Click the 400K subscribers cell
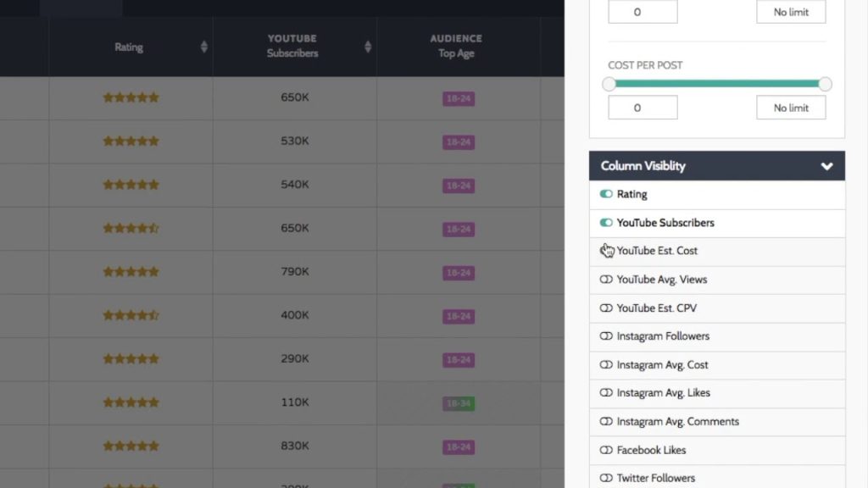The image size is (868, 488). pyautogui.click(x=294, y=315)
